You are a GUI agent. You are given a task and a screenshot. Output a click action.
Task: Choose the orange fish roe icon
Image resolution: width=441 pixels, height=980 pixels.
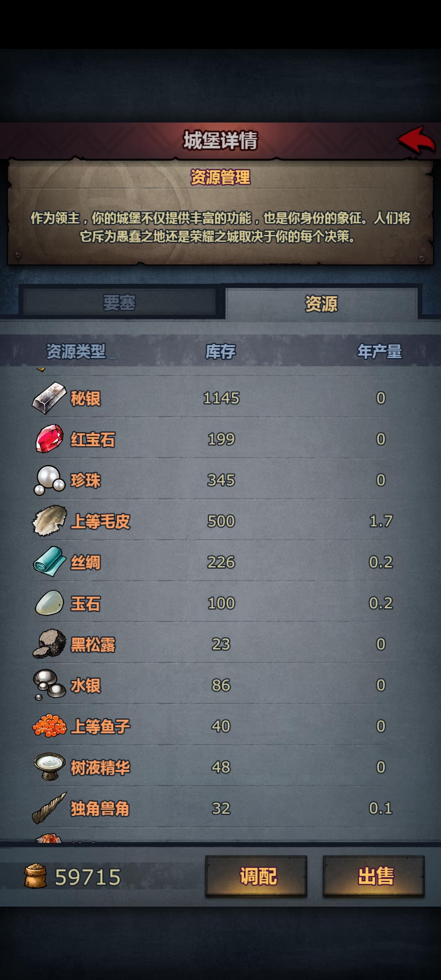click(49, 726)
